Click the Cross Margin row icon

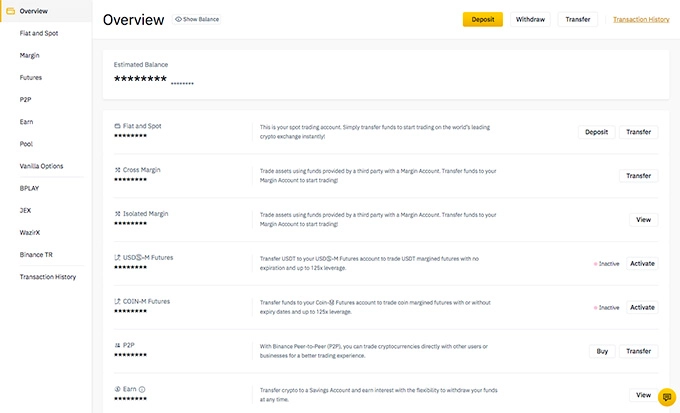(x=117, y=170)
